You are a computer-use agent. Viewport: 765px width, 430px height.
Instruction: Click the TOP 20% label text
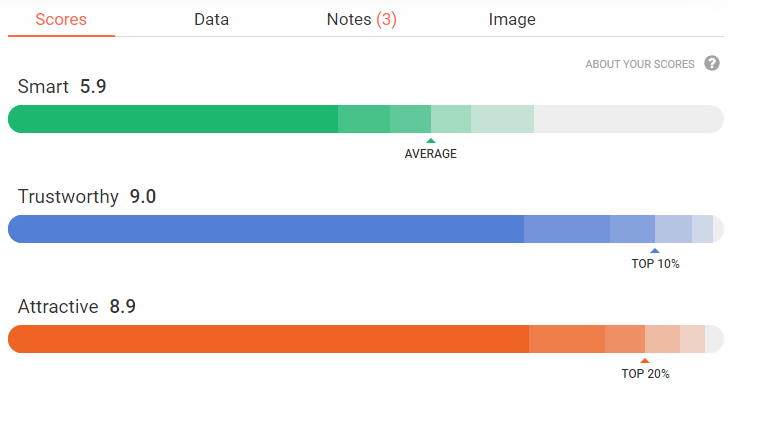(x=645, y=374)
